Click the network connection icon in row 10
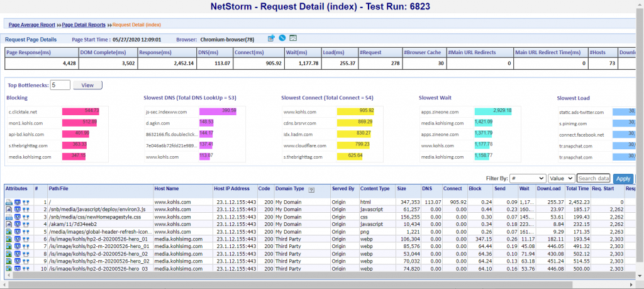644x289 pixels. [x=26, y=268]
